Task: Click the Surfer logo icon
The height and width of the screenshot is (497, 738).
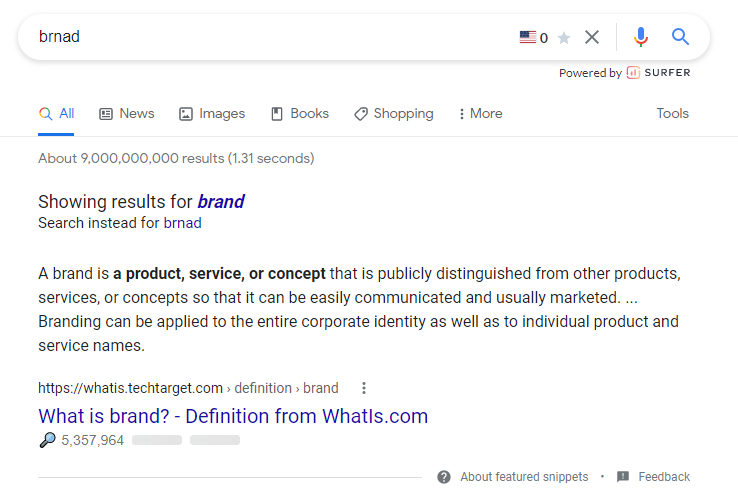Action: [633, 73]
